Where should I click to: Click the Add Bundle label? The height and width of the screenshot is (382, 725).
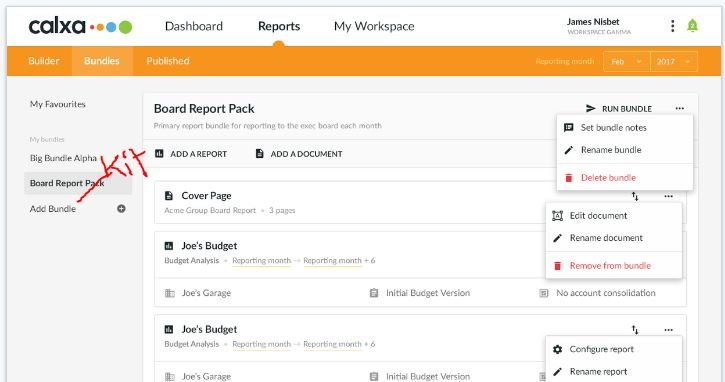[x=53, y=209]
